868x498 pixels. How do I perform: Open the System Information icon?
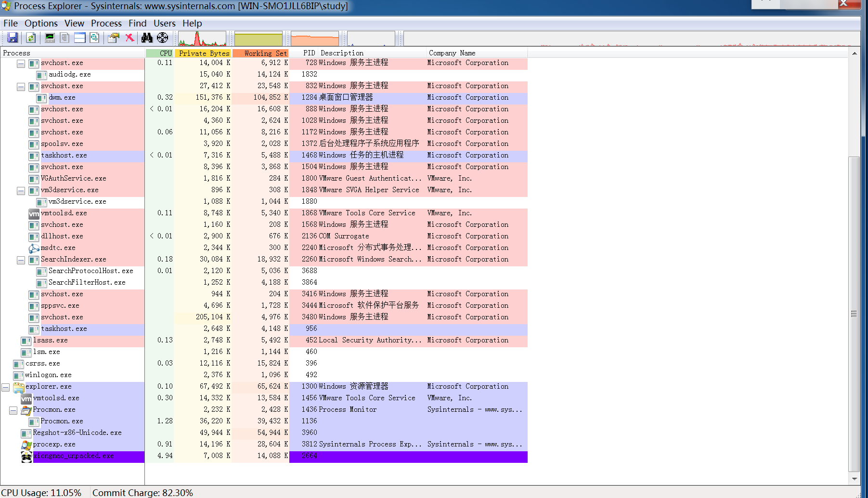[50, 38]
